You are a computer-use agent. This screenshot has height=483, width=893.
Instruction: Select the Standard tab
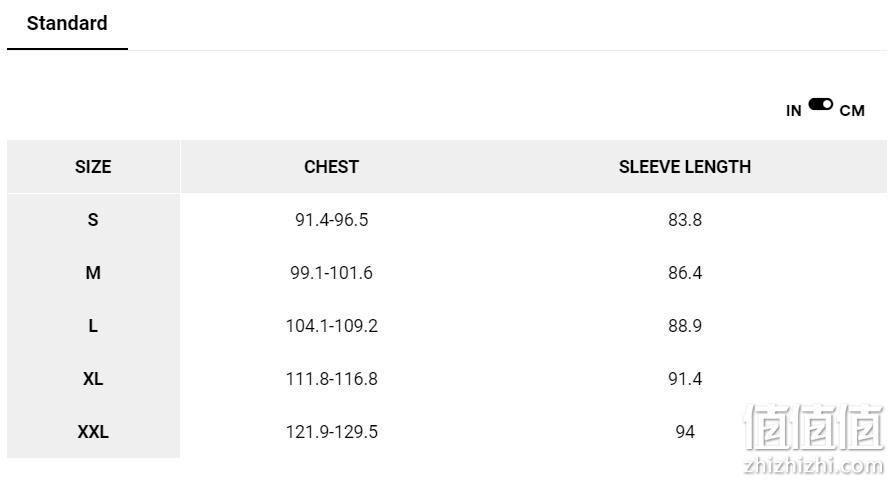coord(67,24)
